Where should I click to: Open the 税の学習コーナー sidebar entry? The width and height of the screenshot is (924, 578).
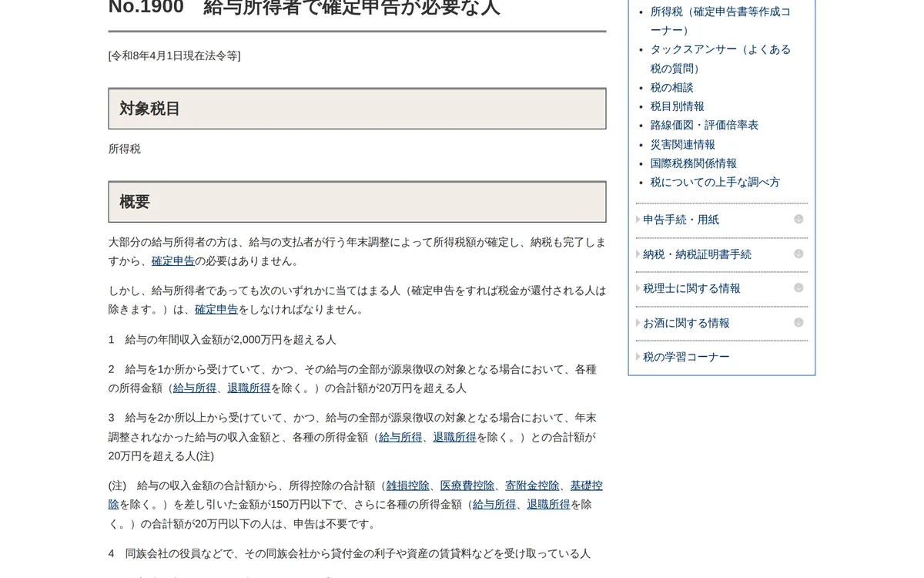pos(686,357)
